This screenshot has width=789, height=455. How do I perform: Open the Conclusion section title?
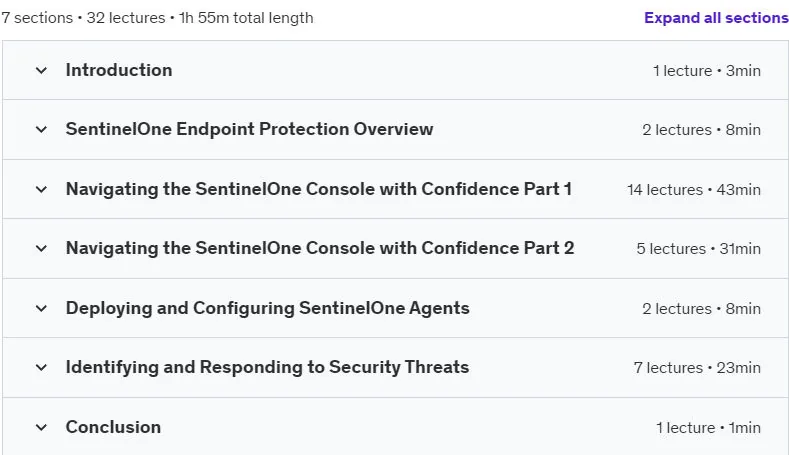pyautogui.click(x=113, y=427)
